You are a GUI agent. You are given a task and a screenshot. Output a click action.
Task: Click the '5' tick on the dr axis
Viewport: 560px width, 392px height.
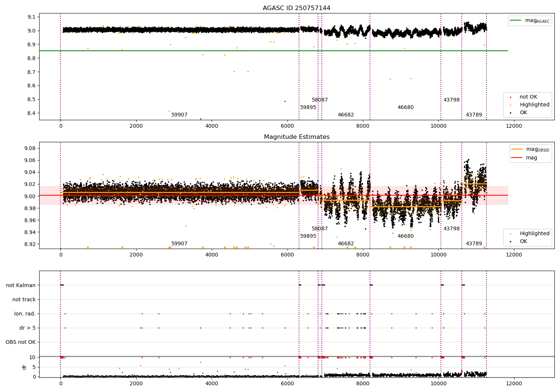34,367
